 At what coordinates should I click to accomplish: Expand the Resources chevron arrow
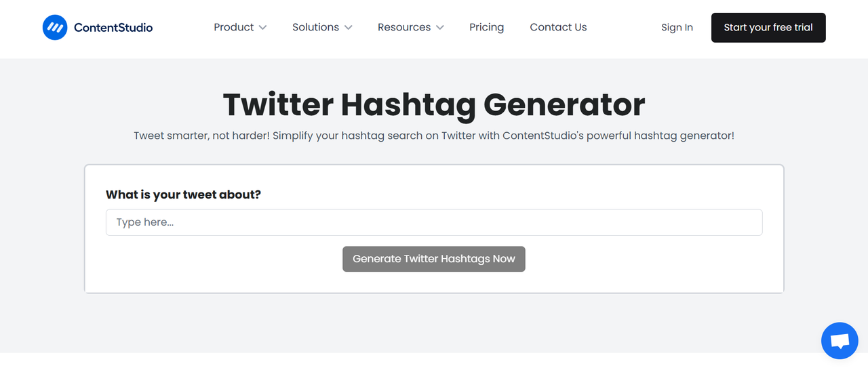point(440,28)
